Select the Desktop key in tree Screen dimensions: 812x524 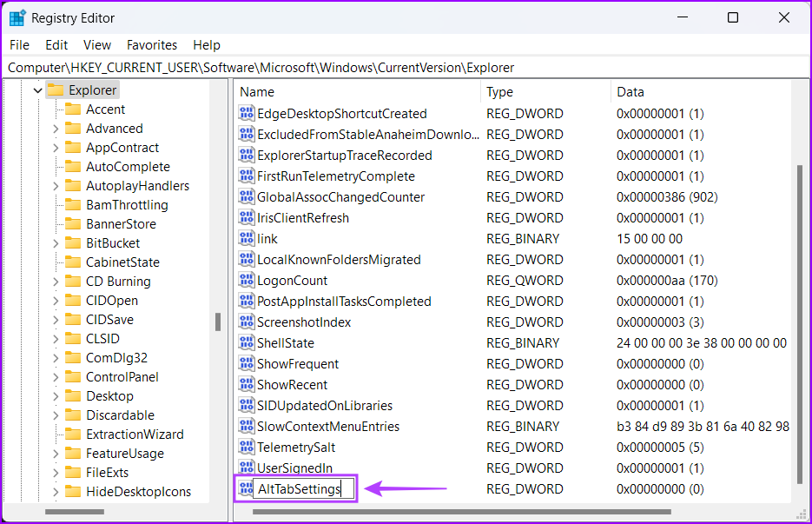click(109, 396)
